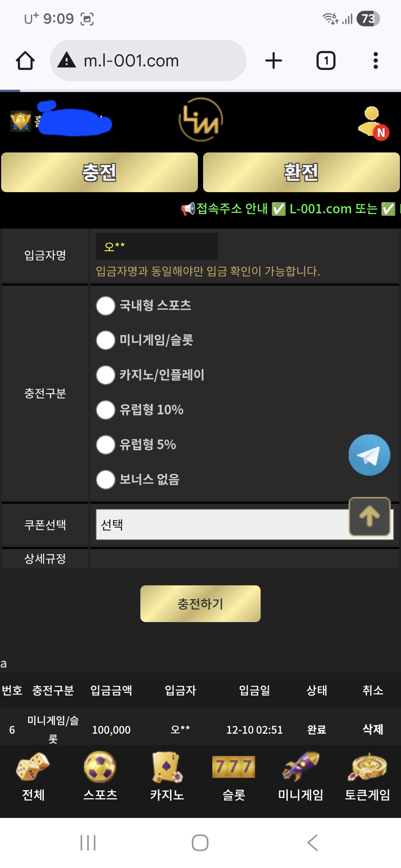Tap the browser home icon
The image size is (401, 868).
[x=25, y=60]
